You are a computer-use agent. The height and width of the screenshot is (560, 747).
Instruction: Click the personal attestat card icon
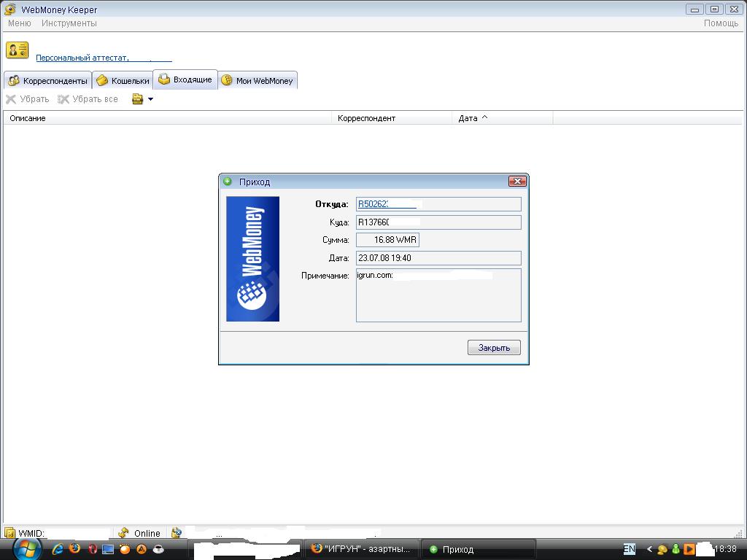pos(17,50)
